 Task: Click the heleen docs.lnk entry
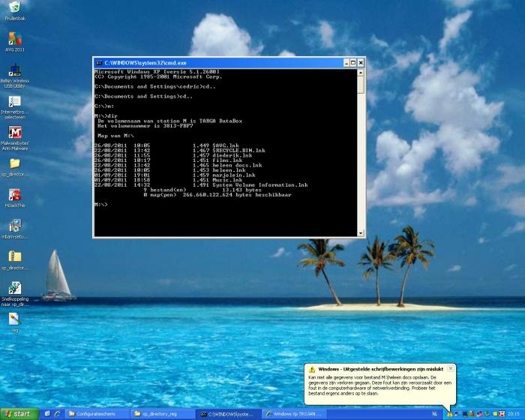click(238, 166)
